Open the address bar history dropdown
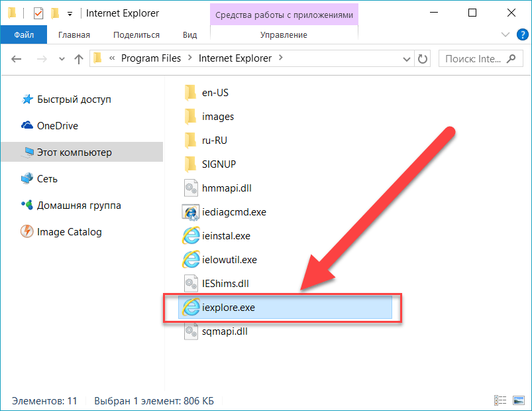Image resolution: width=532 pixels, height=411 pixels. tap(407, 59)
